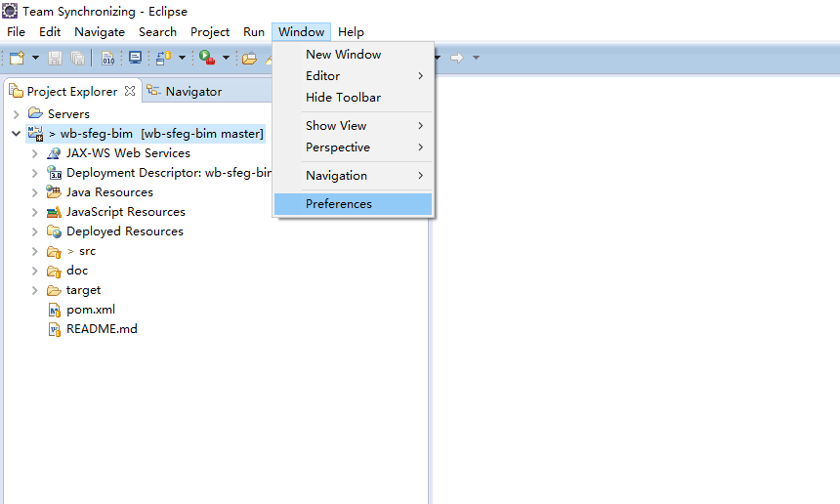The image size is (840, 504).
Task: Click the Forward arrow toolbar icon
Action: pos(457,58)
